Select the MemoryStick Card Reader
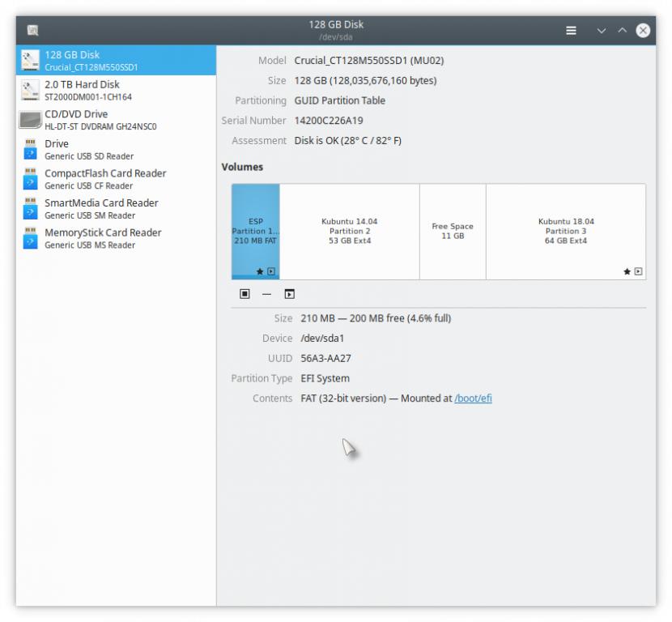 [x=116, y=238]
